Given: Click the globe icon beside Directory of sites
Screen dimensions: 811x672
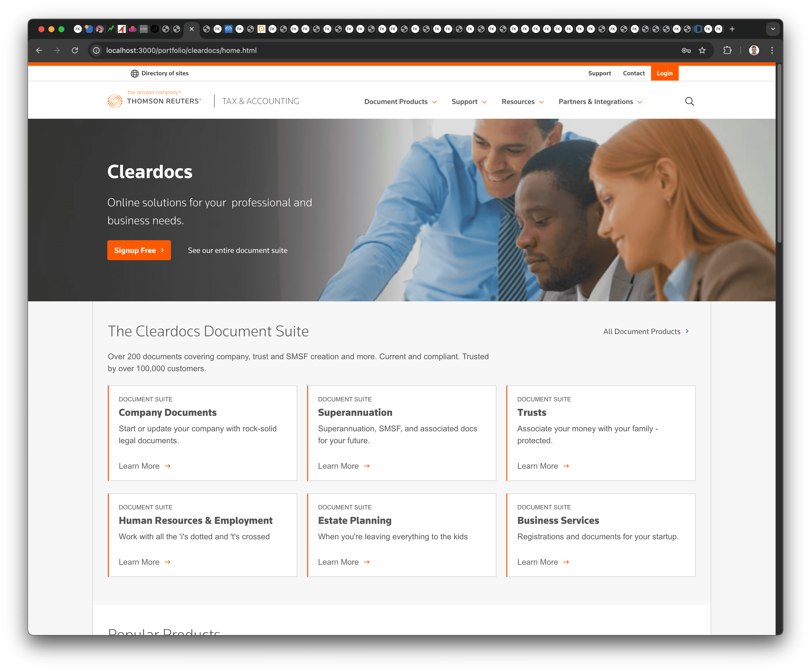Looking at the screenshot, I should pos(135,73).
